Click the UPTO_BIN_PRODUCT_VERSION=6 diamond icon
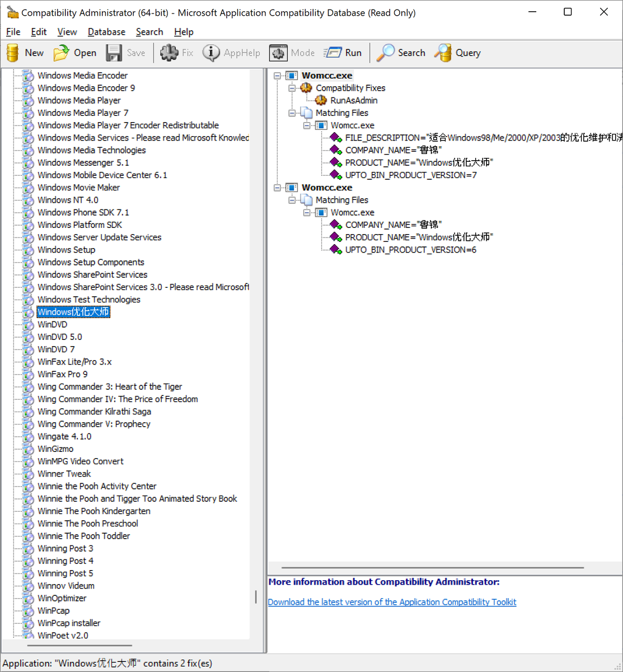Image resolution: width=623 pixels, height=672 pixels. 336,250
